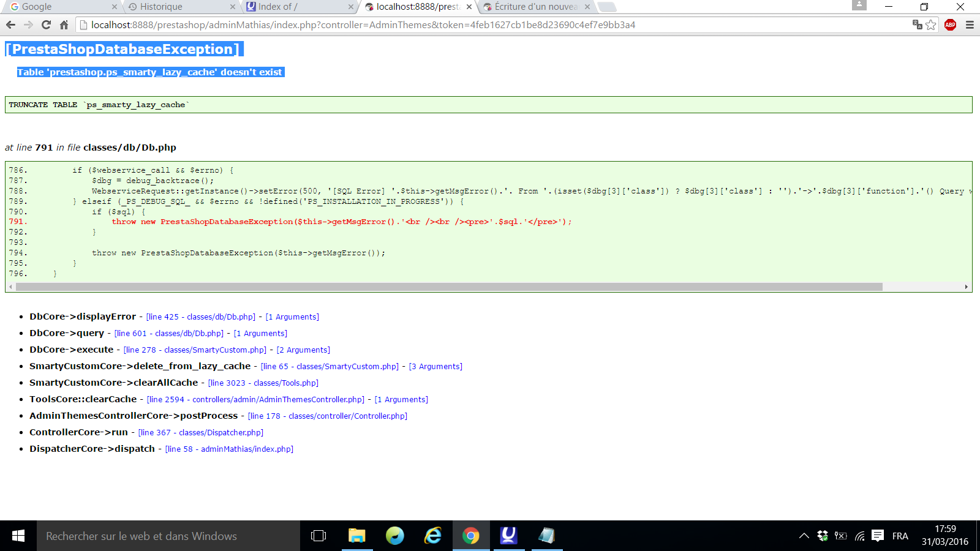Click the TRUNCATE TABLE query text
Image resolution: width=980 pixels, height=551 pixels.
[x=99, y=105]
